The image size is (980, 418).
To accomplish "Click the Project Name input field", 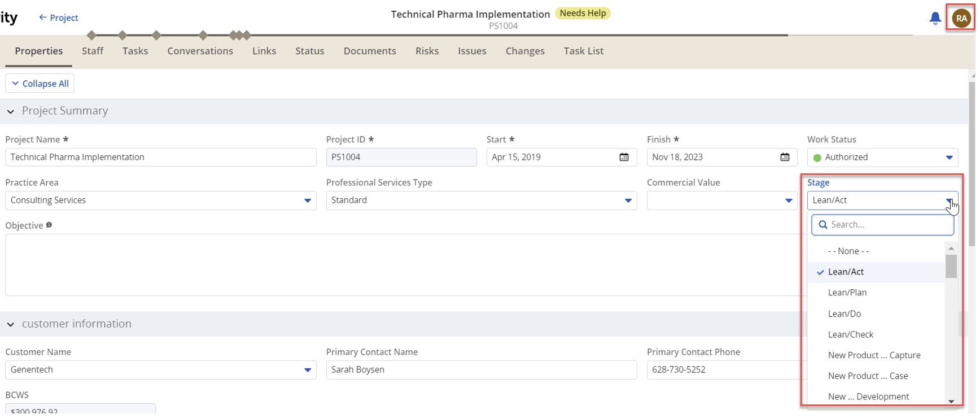I will (161, 157).
